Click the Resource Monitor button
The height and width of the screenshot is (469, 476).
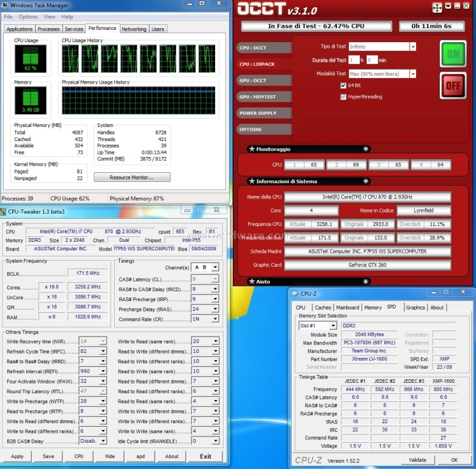[132, 178]
